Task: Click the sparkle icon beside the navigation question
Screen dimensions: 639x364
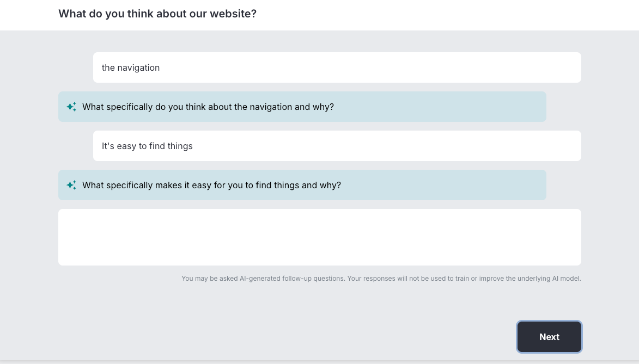Action: 71,107
